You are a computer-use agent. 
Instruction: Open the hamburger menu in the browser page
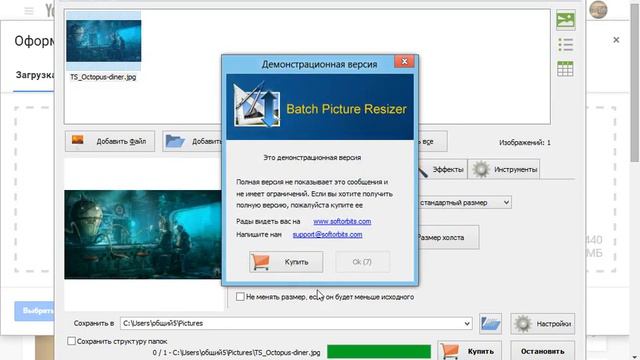pos(29,11)
